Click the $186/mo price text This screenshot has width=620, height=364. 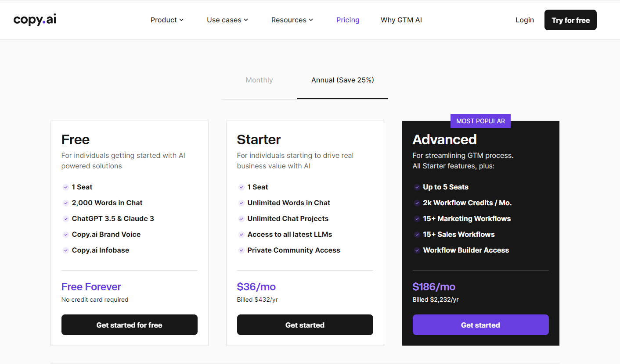pos(434,287)
